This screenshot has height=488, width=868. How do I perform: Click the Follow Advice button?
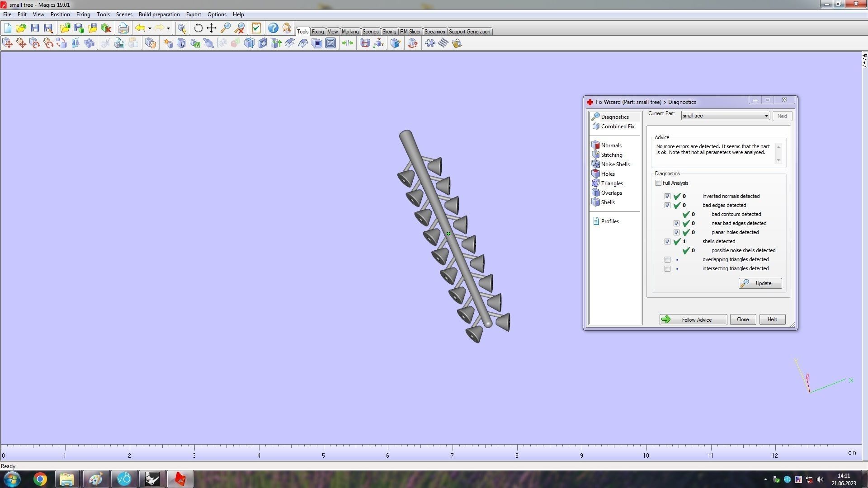point(693,320)
